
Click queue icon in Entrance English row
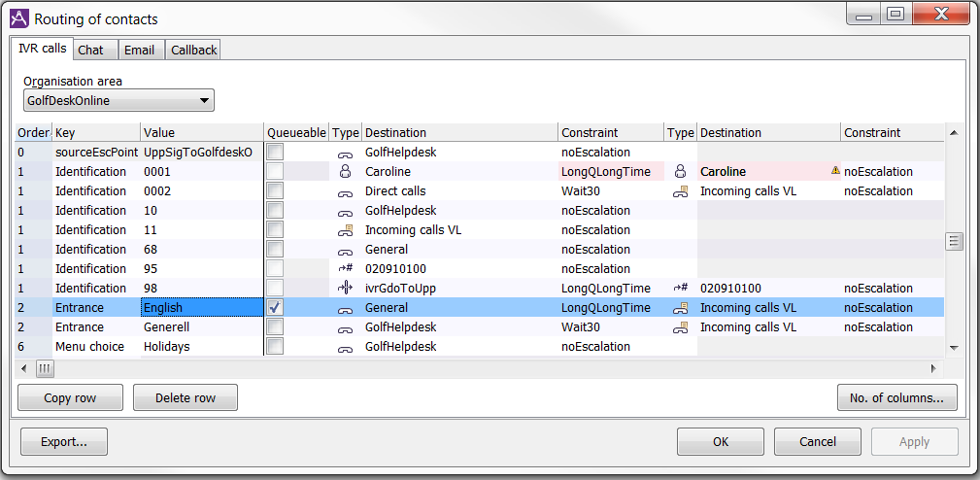[x=345, y=309]
